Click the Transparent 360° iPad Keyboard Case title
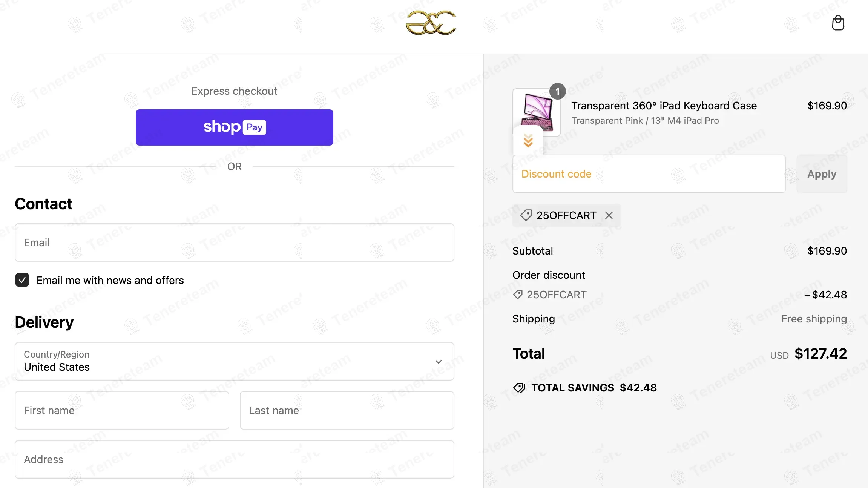Screen dimensions: 868x488 [x=664, y=106]
